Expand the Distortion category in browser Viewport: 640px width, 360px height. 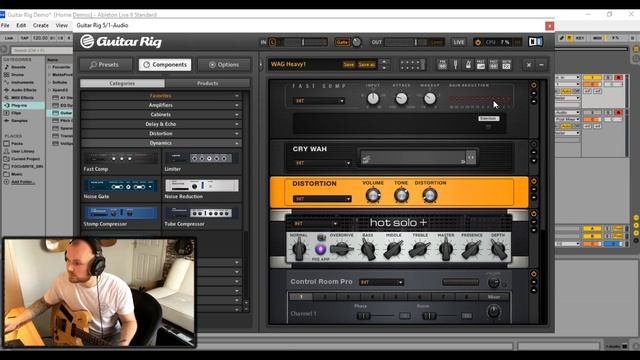coord(161,133)
